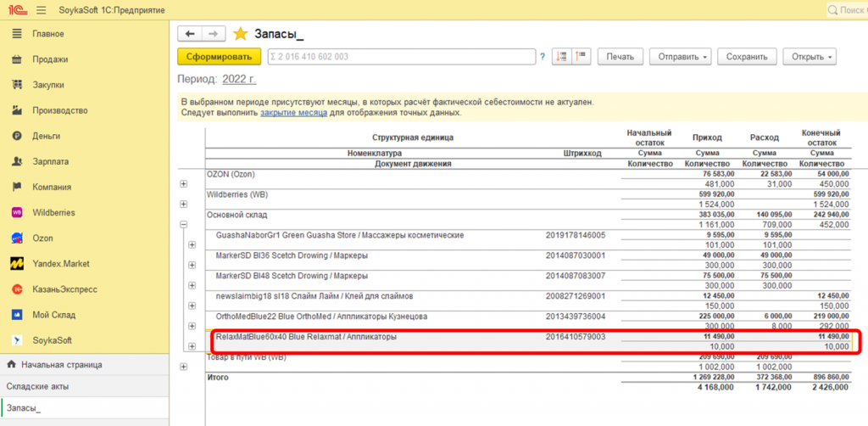The height and width of the screenshot is (426, 868).
Task: Open the hamburger main menu
Action: click(x=42, y=10)
